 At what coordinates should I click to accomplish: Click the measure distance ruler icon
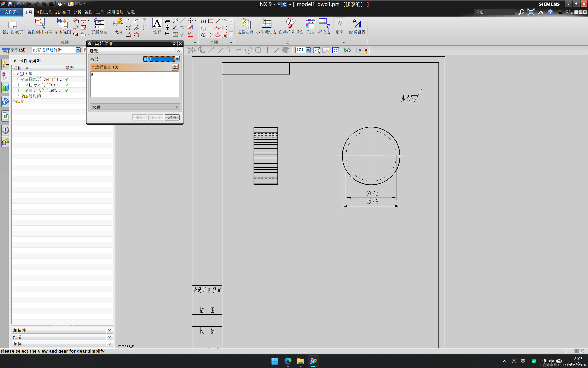363,51
